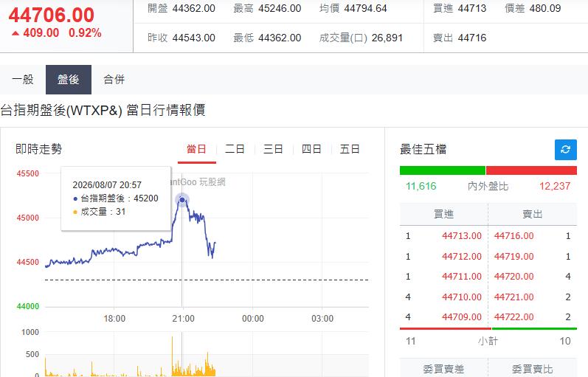This screenshot has height=377, width=588.
Task: Click the 委買賣比 column header
Action: pyautogui.click(x=533, y=369)
